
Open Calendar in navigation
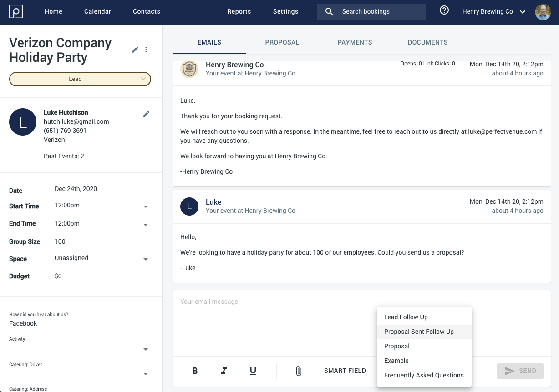click(x=97, y=12)
